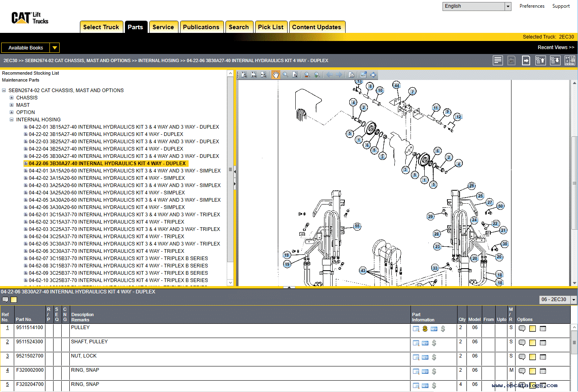Click the parts table vertical scrollbar thumb
Screen dimensions: 578x392
[574, 342]
